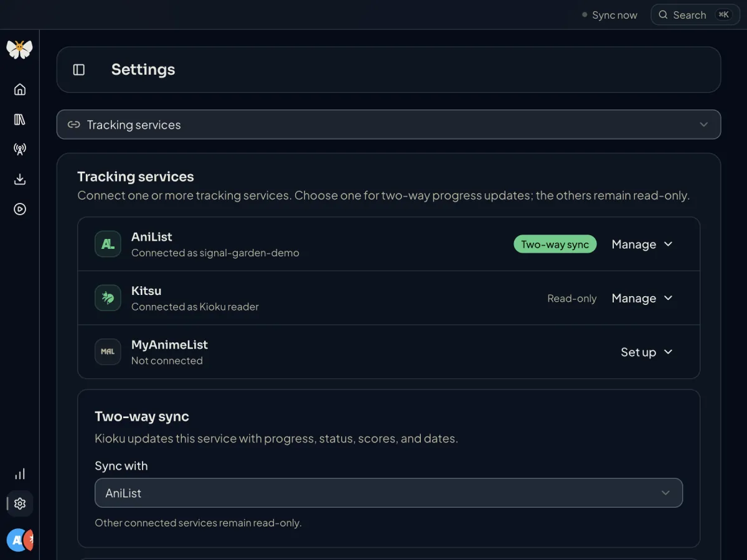Click 'Connected as signal-garden-demo' text

click(x=215, y=253)
